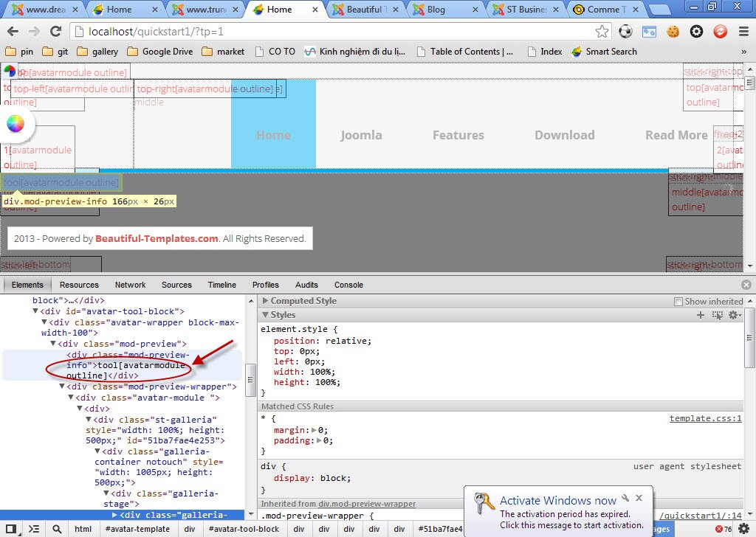Click the new style rule plus icon
Image resolution: width=756 pixels, height=537 pixels.
(700, 315)
